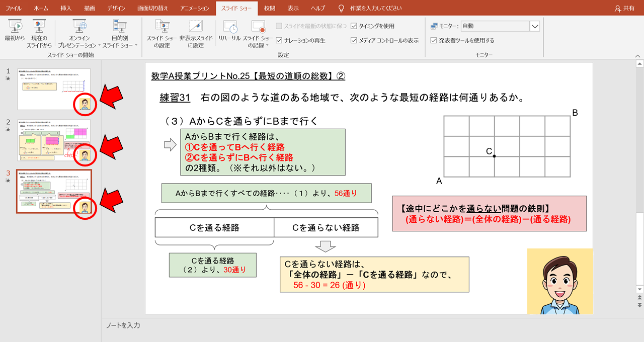
Task: Toggle ナレーションの再生 checkbox
Action: click(x=279, y=40)
